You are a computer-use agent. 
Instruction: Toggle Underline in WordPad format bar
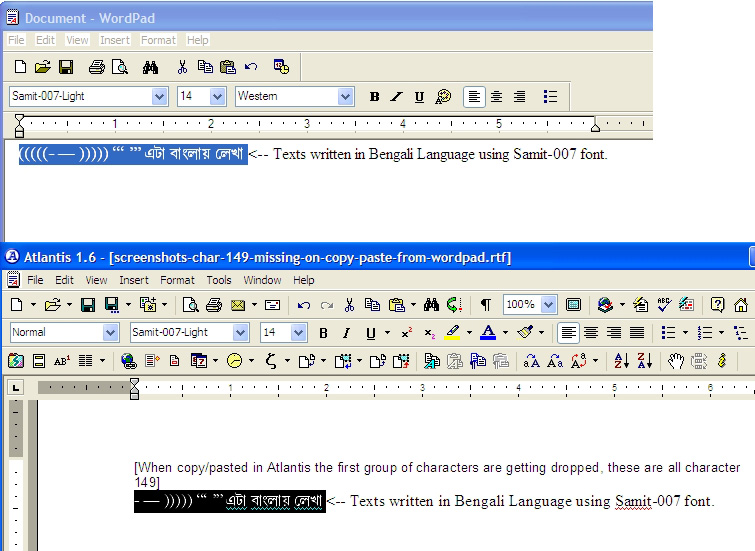pyautogui.click(x=419, y=97)
